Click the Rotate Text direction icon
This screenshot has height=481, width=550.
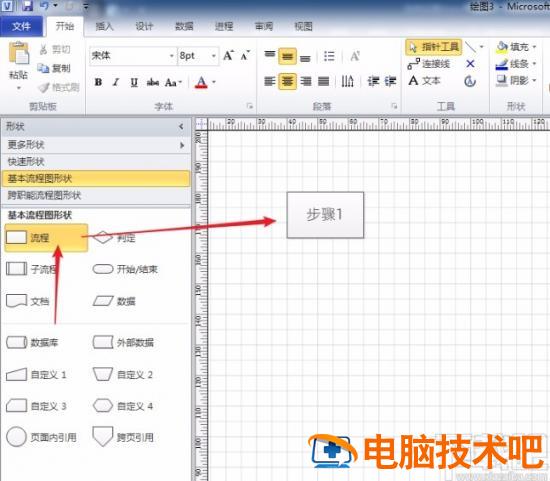coord(347,81)
